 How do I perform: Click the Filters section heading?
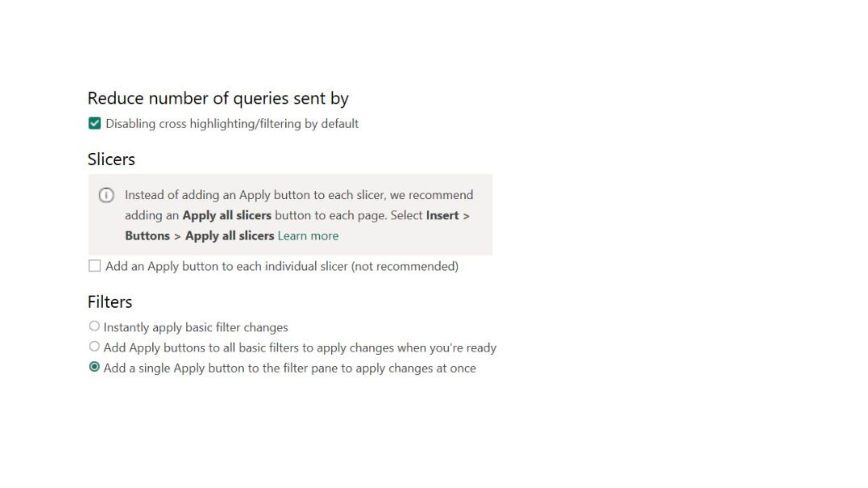pyautogui.click(x=110, y=302)
